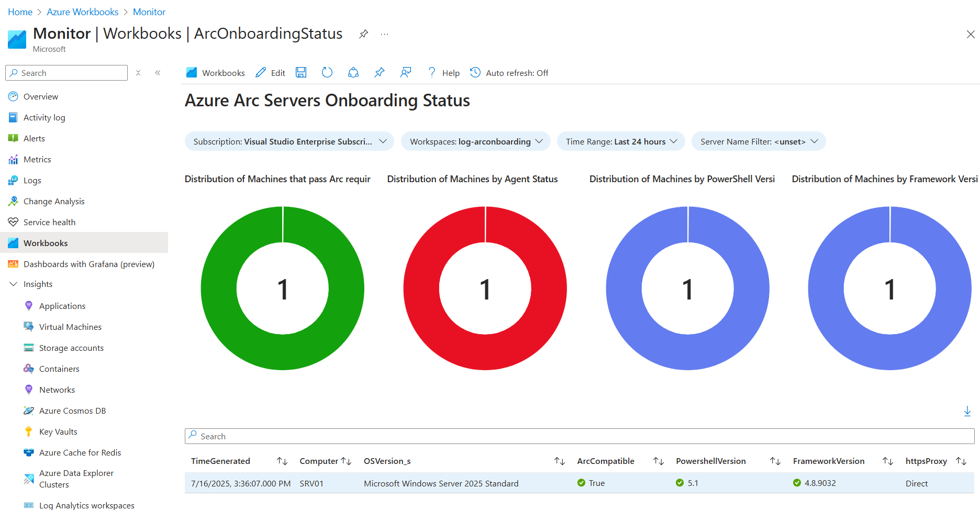Screen dimensions: 980x510
Task: Open the Metrics blade
Action: click(37, 159)
